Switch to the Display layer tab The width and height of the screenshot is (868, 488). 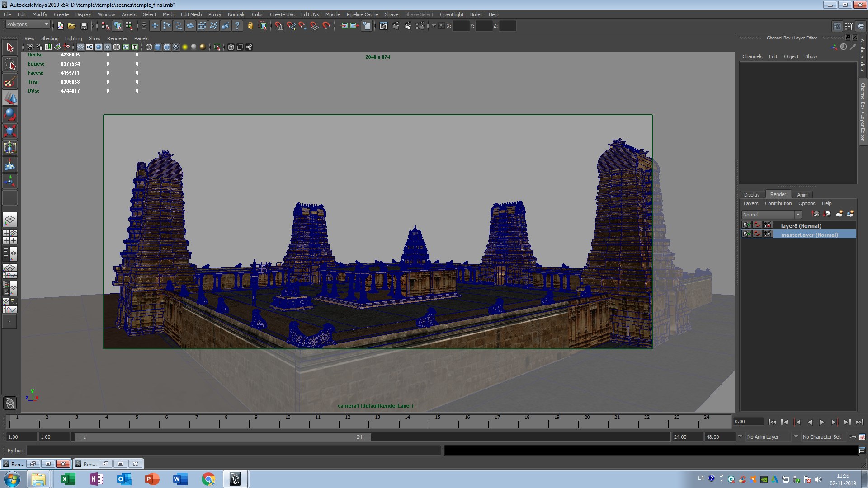pyautogui.click(x=752, y=195)
